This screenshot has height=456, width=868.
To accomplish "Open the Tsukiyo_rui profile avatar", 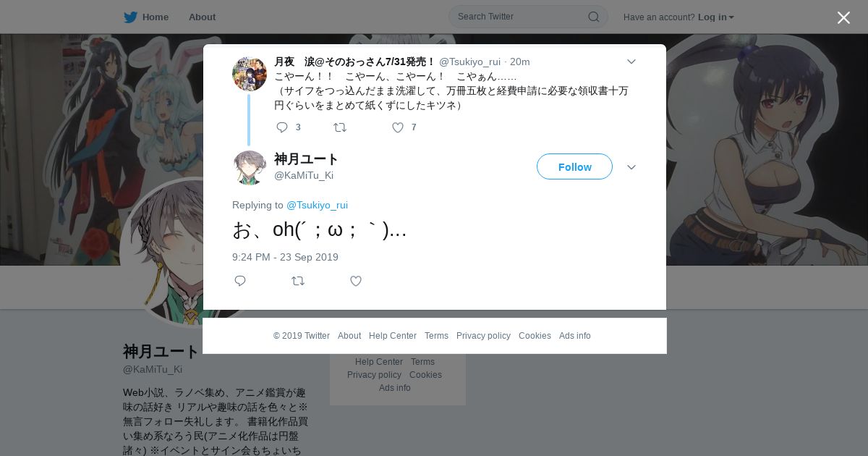I will click(x=250, y=74).
